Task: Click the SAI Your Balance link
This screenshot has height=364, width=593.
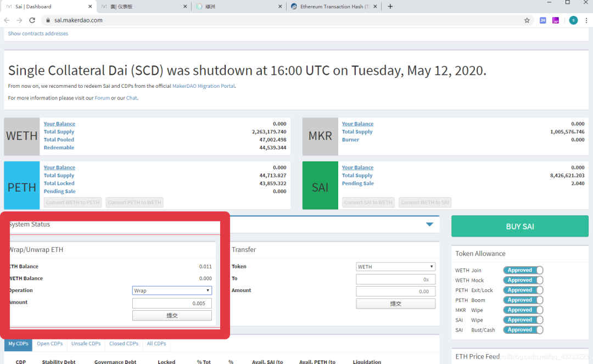Action: pyautogui.click(x=358, y=167)
